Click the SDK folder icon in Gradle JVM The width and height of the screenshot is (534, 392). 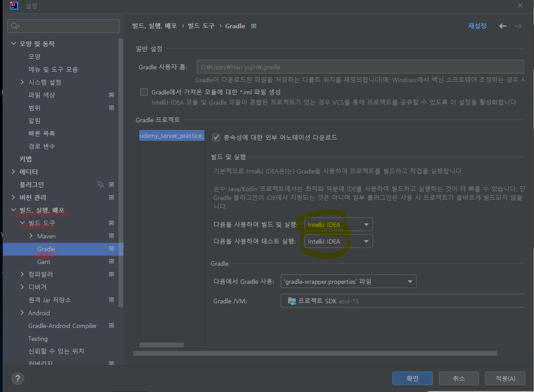292,301
